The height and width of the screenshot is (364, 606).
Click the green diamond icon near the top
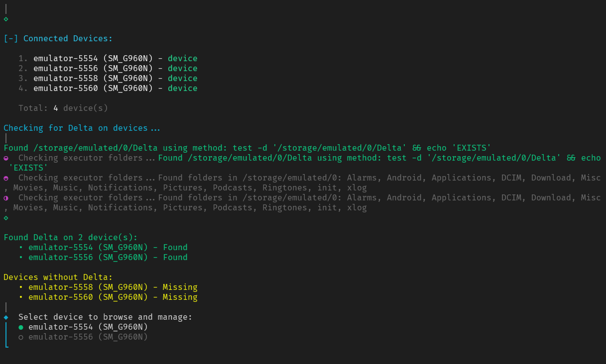click(5, 19)
